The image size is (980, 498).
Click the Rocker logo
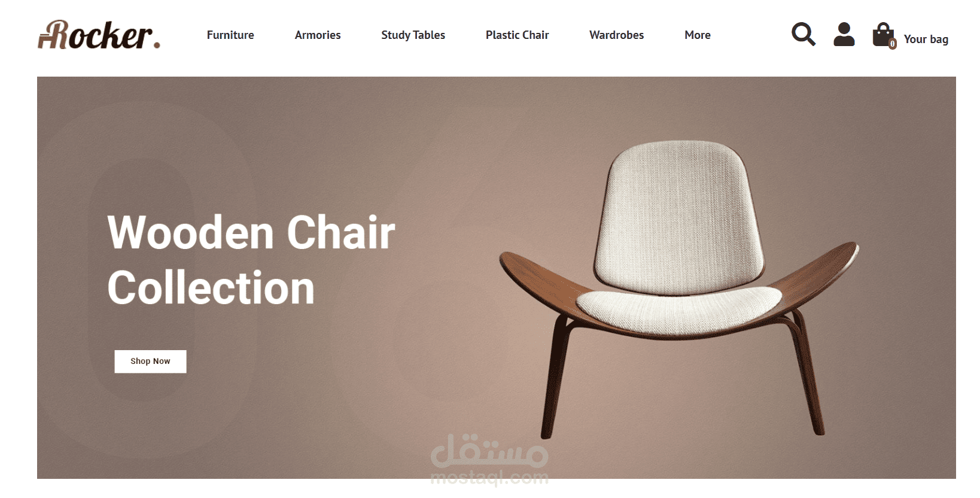[x=99, y=35]
